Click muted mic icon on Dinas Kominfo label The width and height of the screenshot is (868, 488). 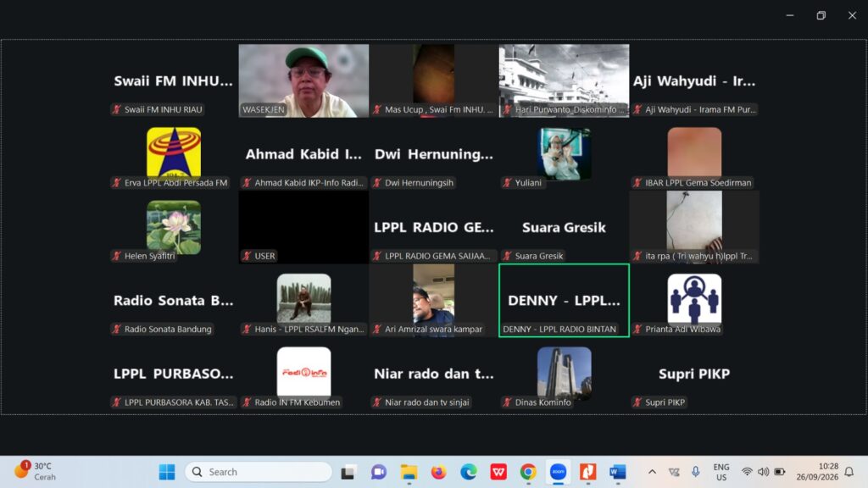tap(507, 402)
